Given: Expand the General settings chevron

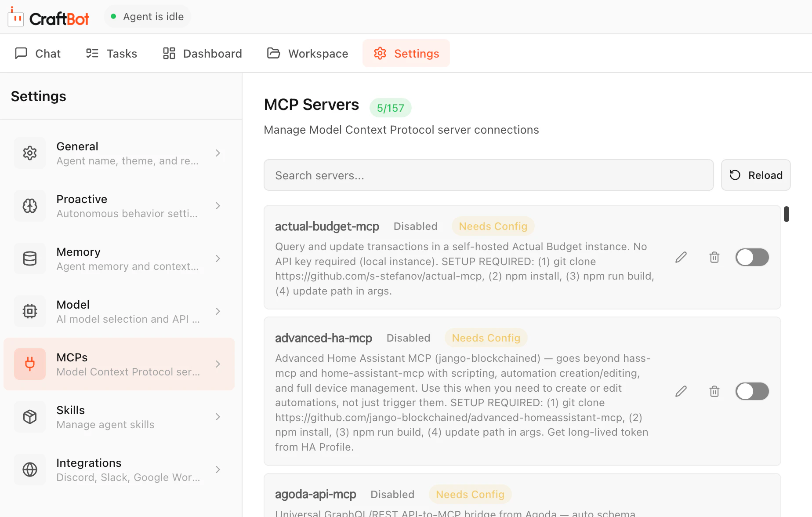Looking at the screenshot, I should [218, 153].
